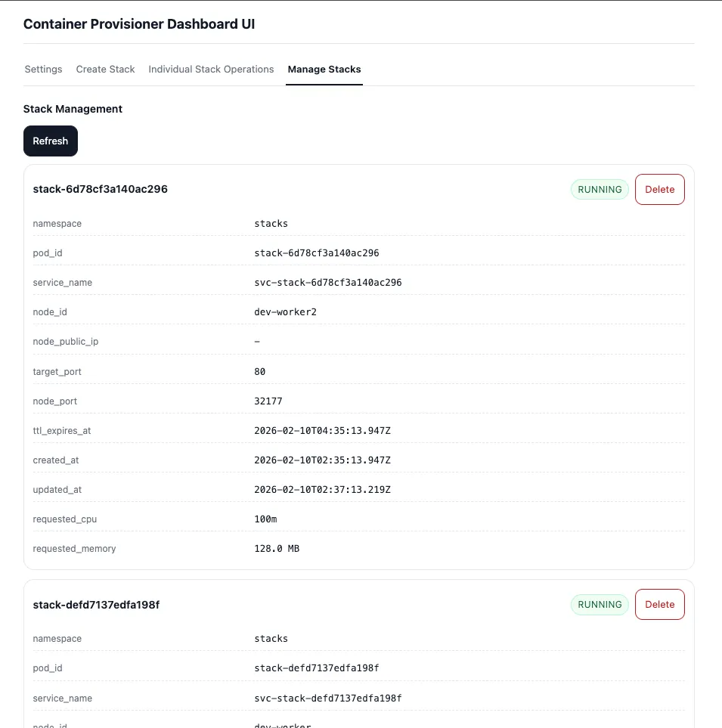Open the Settings tab
This screenshot has width=722, height=728.
43,69
